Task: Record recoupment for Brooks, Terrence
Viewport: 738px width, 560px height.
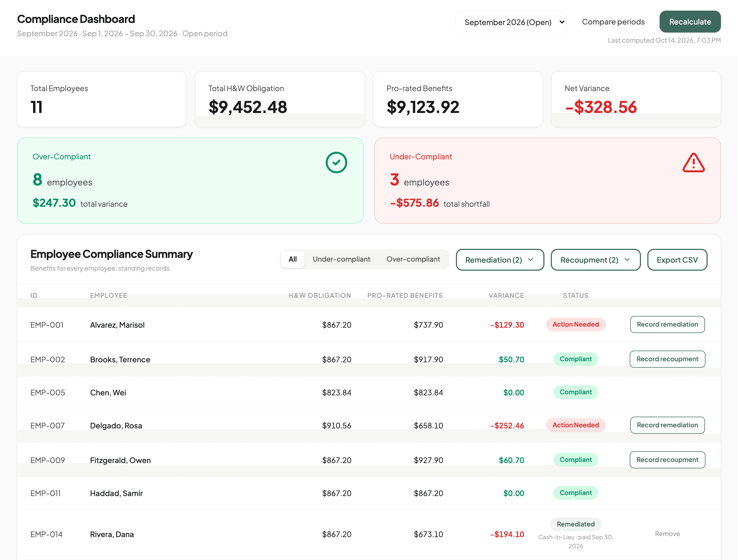Action: point(667,359)
